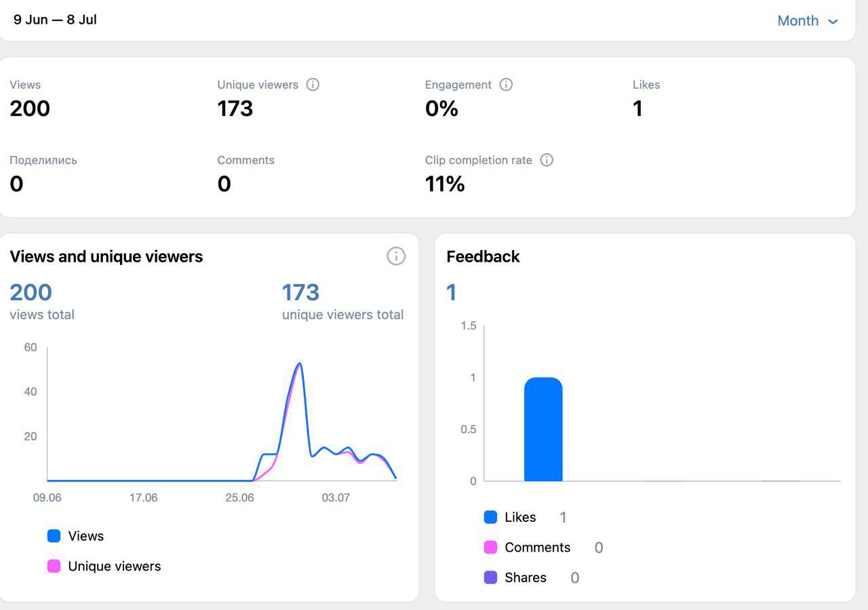Click the blue Views legend swatch

click(x=54, y=536)
